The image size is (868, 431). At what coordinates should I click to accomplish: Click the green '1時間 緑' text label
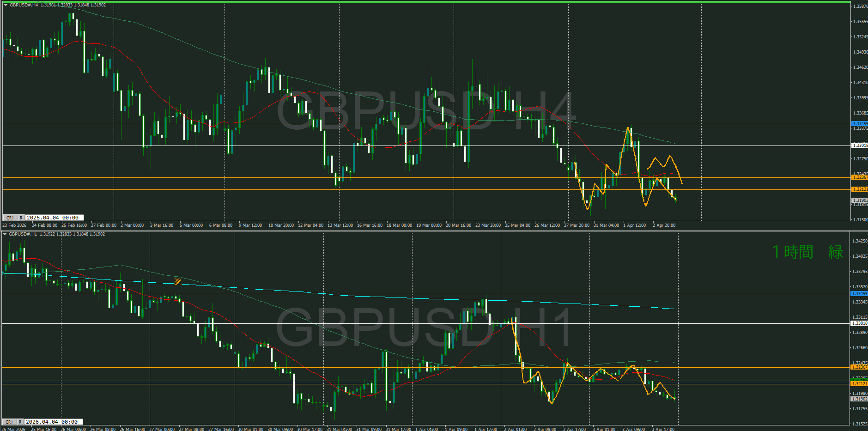(x=807, y=252)
